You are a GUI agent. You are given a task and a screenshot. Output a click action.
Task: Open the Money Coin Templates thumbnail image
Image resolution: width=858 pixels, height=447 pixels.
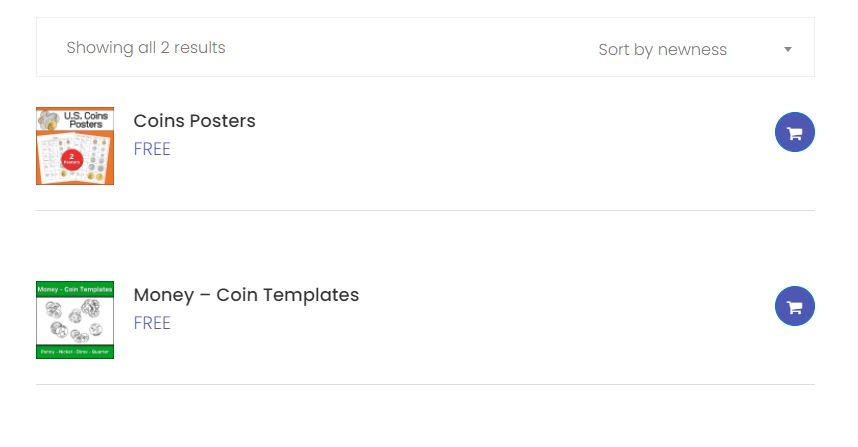pos(75,320)
